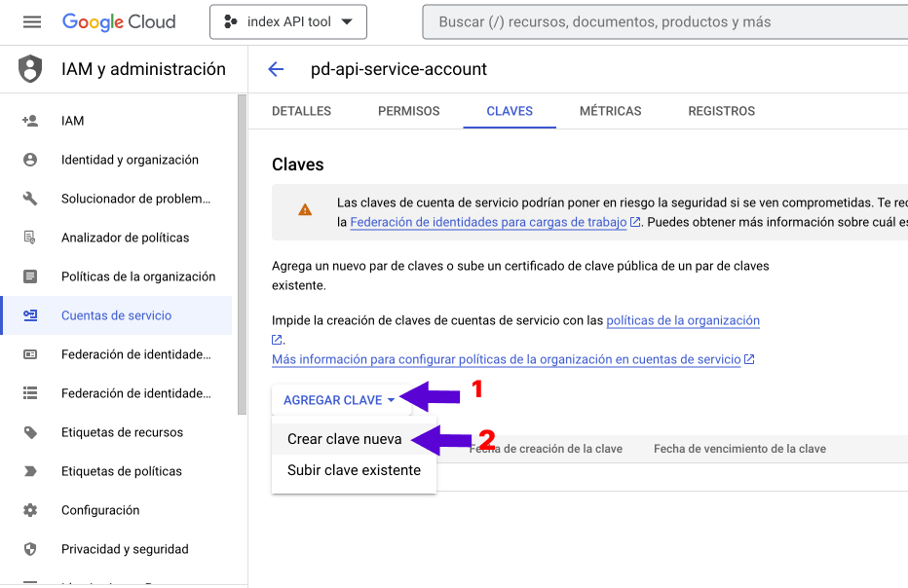Open Identidad y organización
The width and height of the screenshot is (908, 588).
(x=116, y=160)
